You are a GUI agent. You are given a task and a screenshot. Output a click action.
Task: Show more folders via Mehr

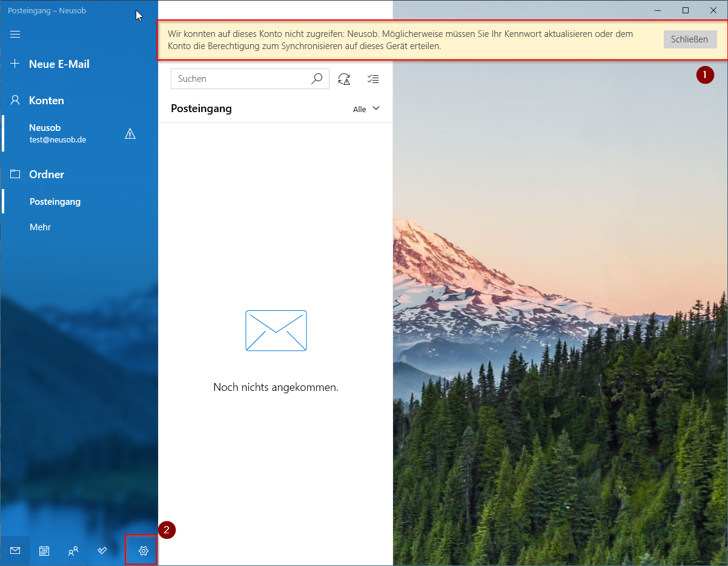tap(79, 227)
